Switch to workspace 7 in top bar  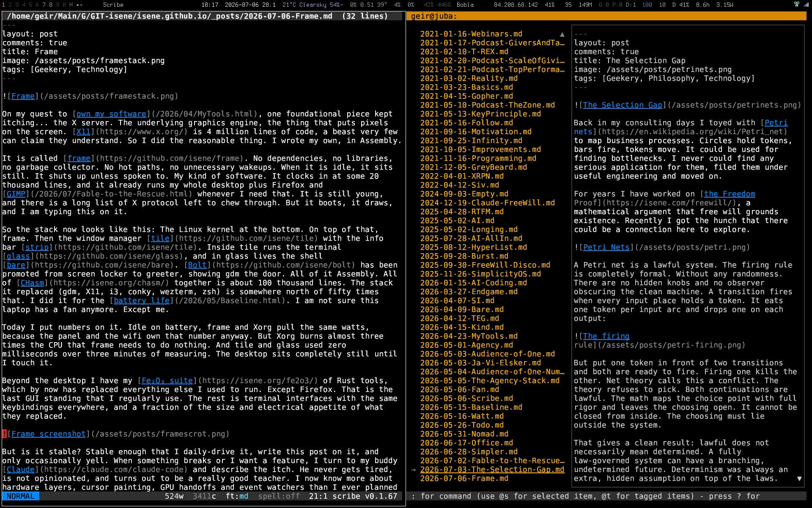pos(44,5)
